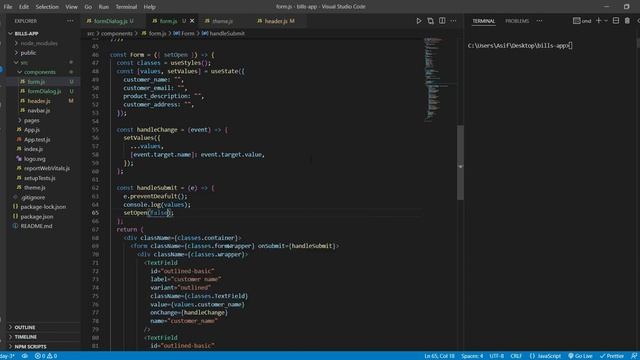Screen dimensions: 640x360
Task: Close the form.js editor tab
Action: pyautogui.click(x=192, y=21)
